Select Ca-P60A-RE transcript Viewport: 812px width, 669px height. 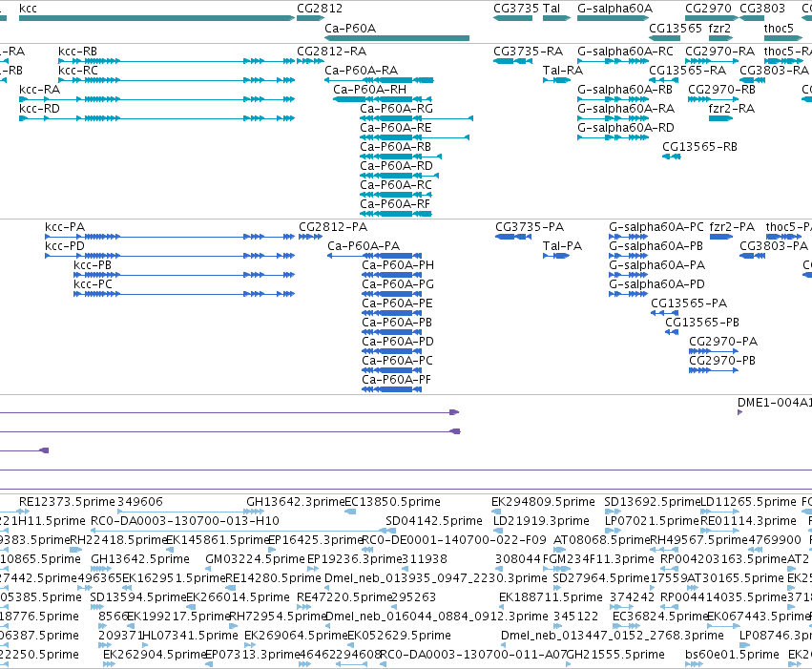coord(415,137)
